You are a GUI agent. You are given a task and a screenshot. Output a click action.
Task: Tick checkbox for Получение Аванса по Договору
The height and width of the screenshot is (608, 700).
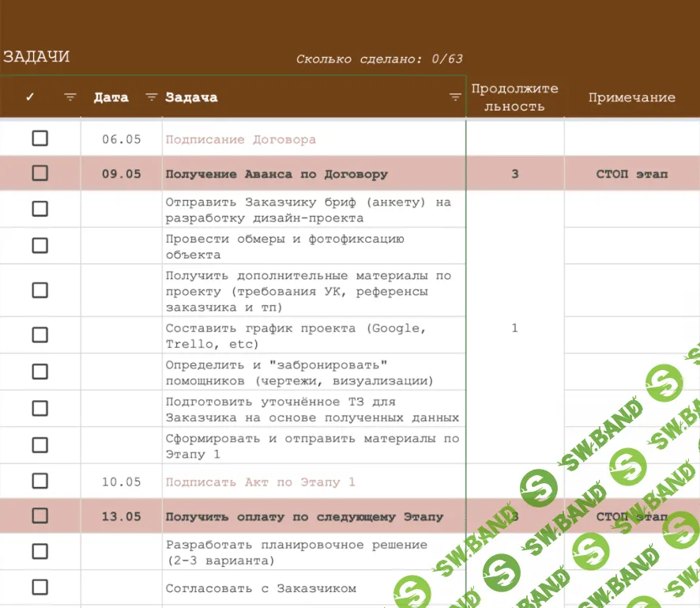click(x=40, y=173)
